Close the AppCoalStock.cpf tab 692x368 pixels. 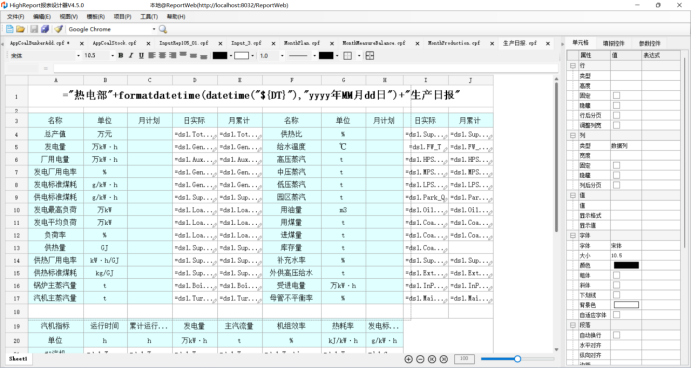[x=148, y=43]
